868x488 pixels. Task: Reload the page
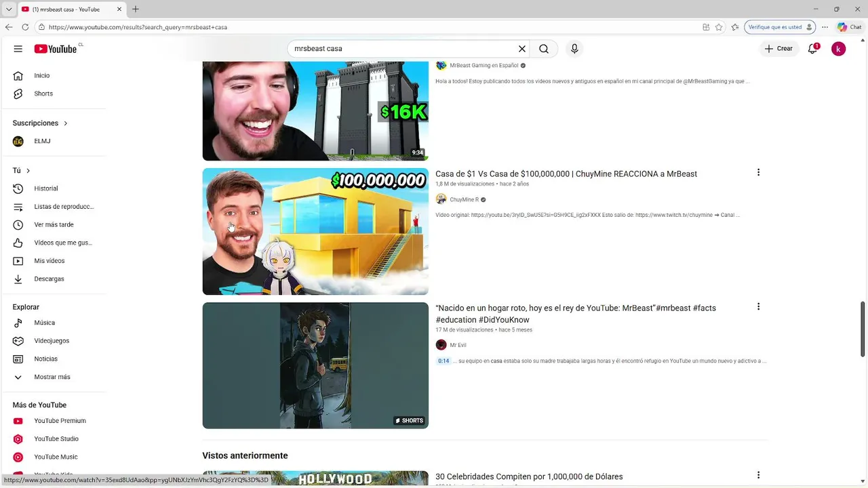tap(25, 27)
